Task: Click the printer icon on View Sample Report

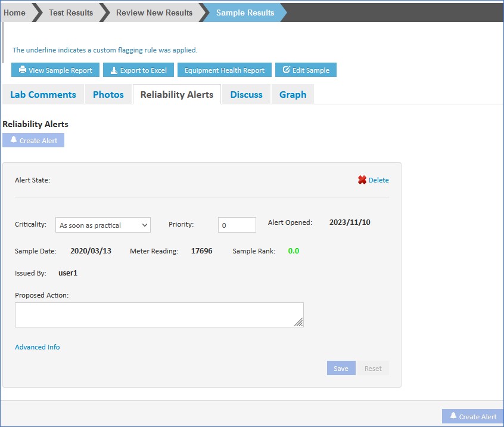Action: 23,70
